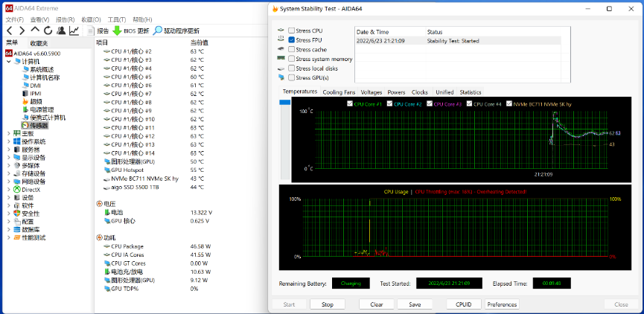Screen dimensions: 644x314
Task: Click the blue slider beside temperature graph
Action: click(x=285, y=103)
